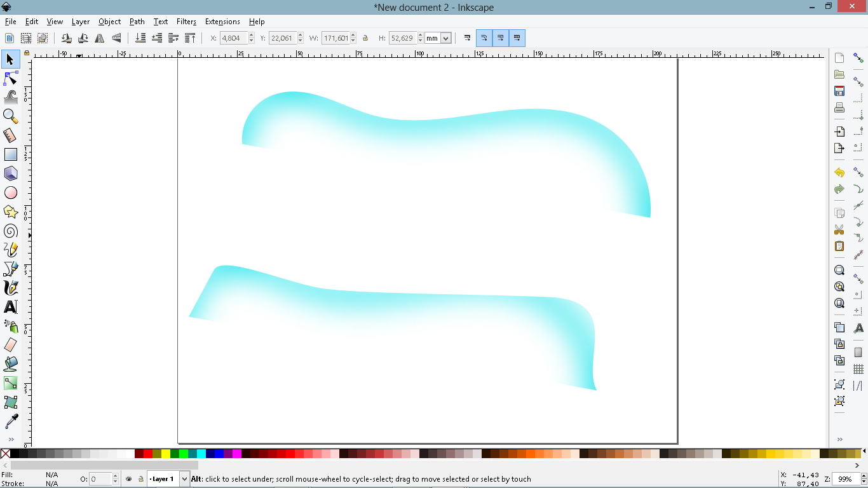This screenshot has height=488, width=868.
Task: Open the Object menu
Action: 110,22
